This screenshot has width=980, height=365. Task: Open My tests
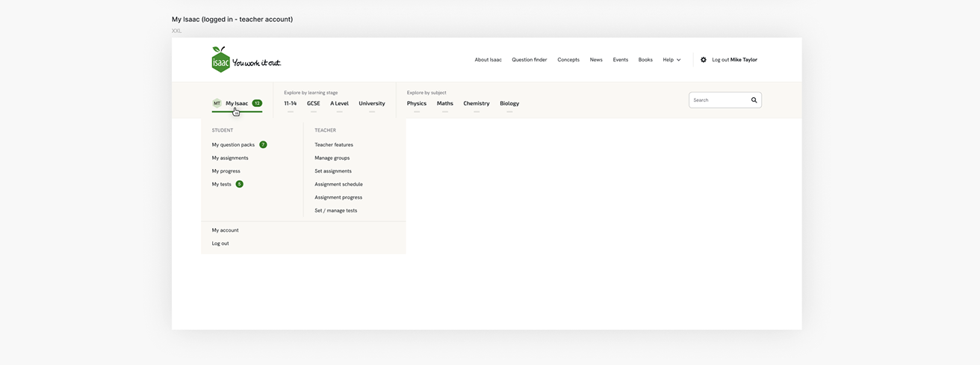(222, 184)
